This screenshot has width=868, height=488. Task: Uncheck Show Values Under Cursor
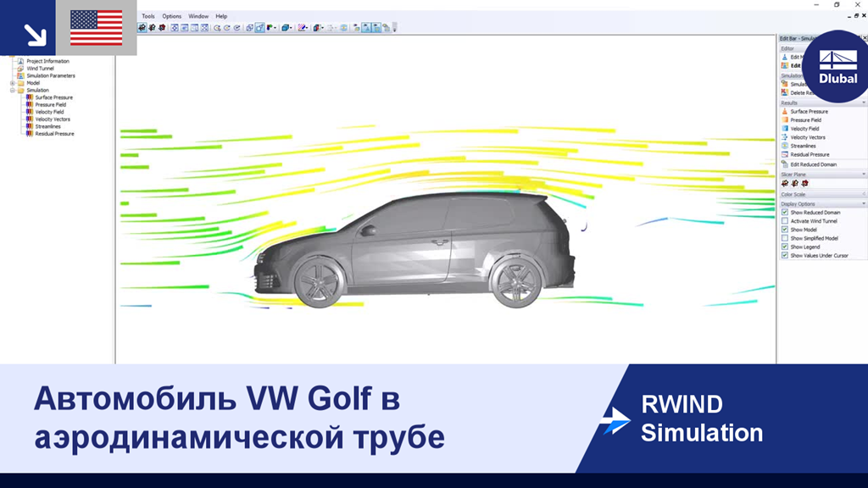(x=784, y=255)
